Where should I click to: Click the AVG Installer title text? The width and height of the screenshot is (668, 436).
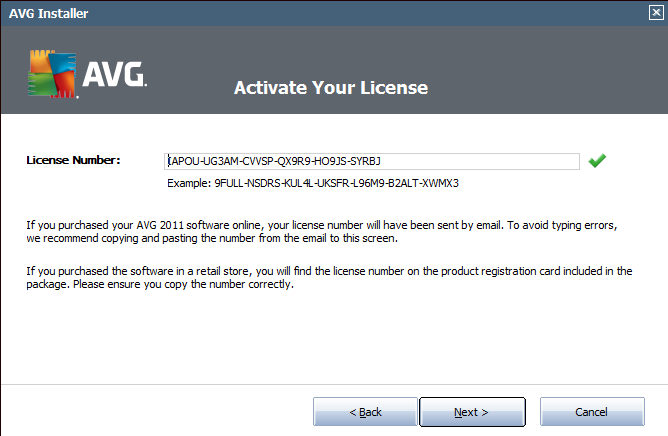point(48,14)
